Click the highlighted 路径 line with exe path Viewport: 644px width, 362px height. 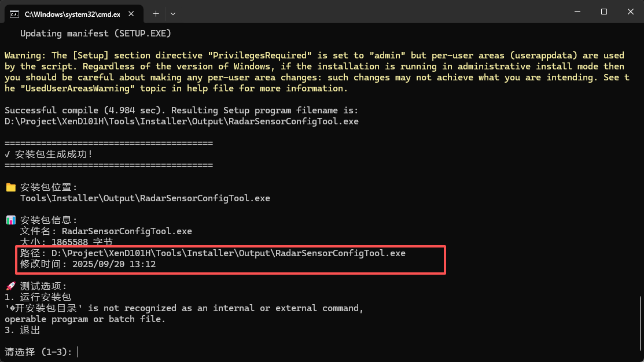(x=213, y=253)
